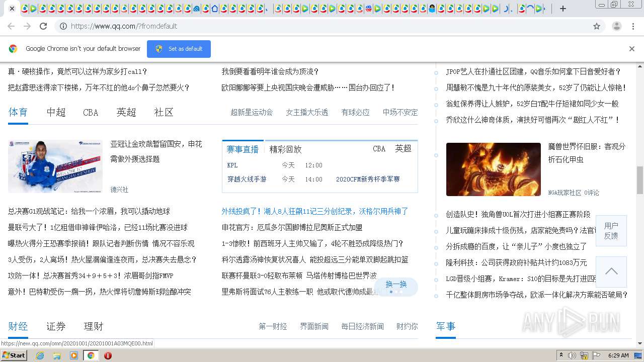
Task: Select the 精彩回放 schedule tab
Action: coord(285,149)
